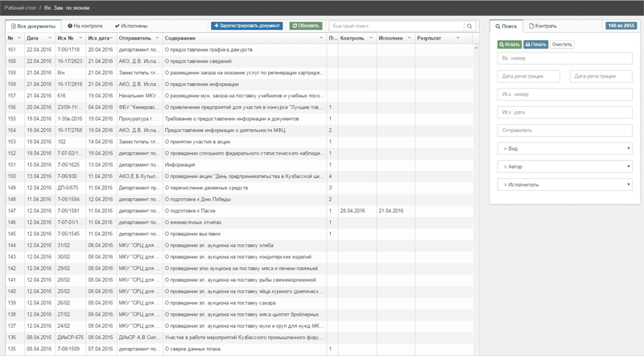644x356 pixels.
Task: Click the green Искать search button
Action: click(509, 44)
